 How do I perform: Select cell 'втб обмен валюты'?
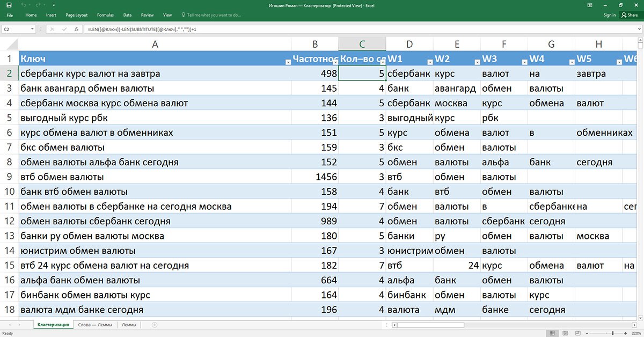[155, 177]
